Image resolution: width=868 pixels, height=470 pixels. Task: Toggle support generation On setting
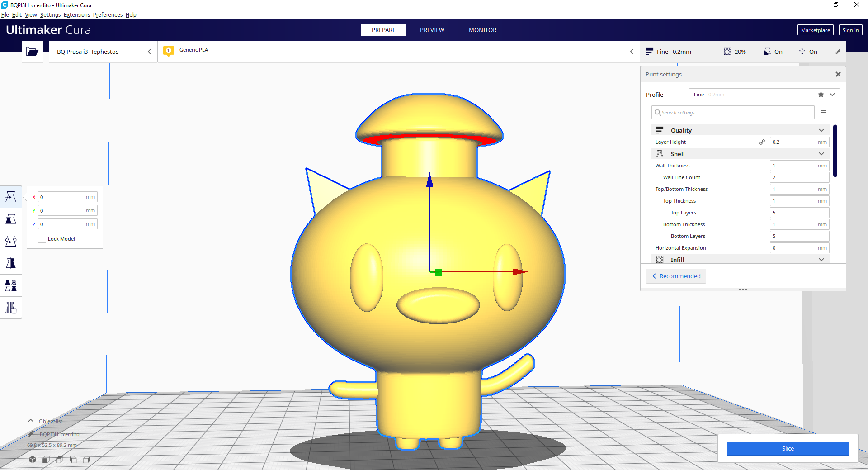coord(773,52)
